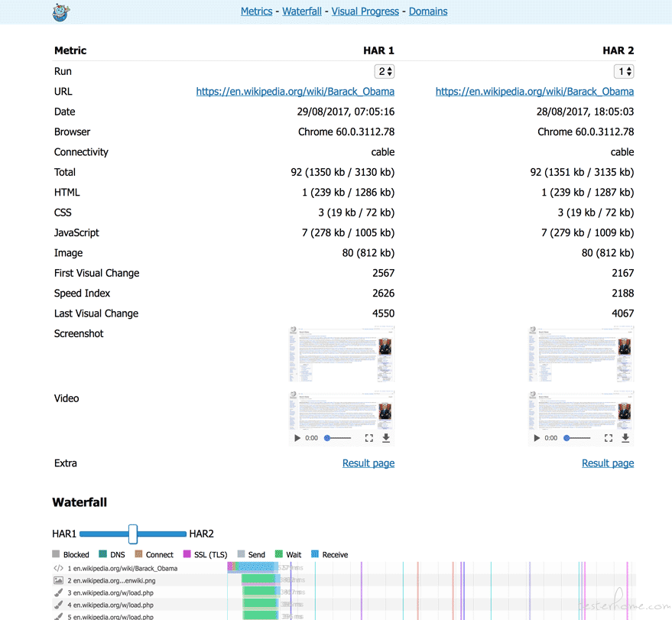This screenshot has height=620, width=672.
Task: Open the HAR 1 run dropdown
Action: 385,72
